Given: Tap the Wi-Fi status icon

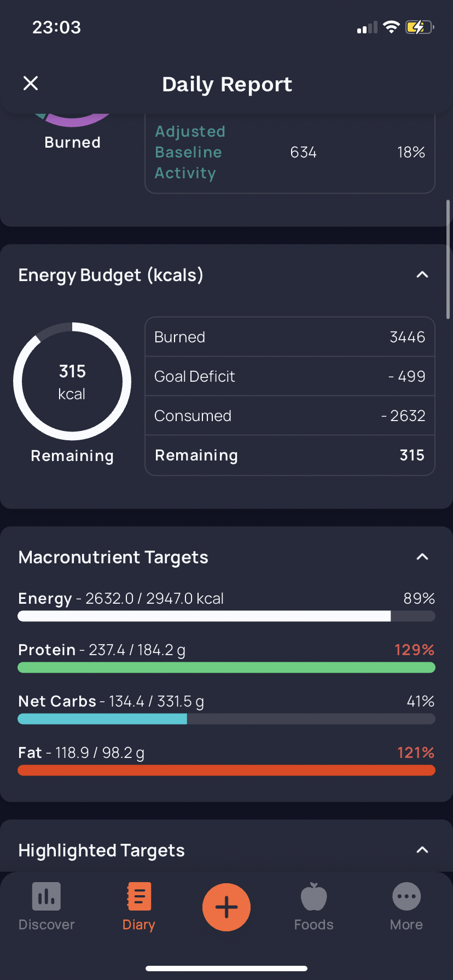Looking at the screenshot, I should (x=391, y=27).
